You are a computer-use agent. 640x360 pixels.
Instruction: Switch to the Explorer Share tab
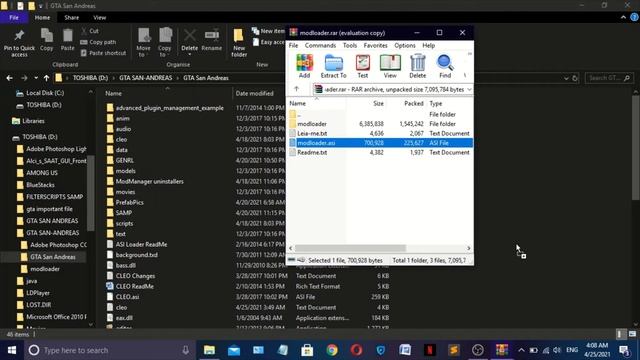(x=71, y=18)
